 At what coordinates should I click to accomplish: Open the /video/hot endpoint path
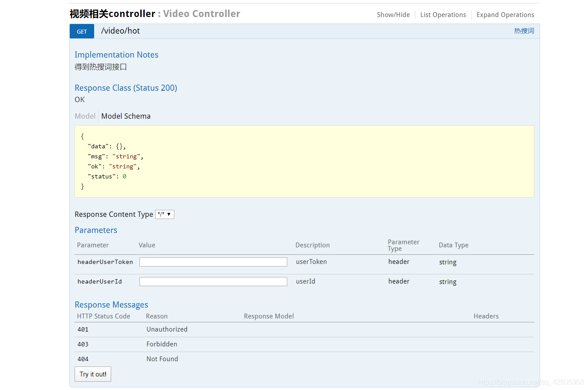[x=120, y=31]
